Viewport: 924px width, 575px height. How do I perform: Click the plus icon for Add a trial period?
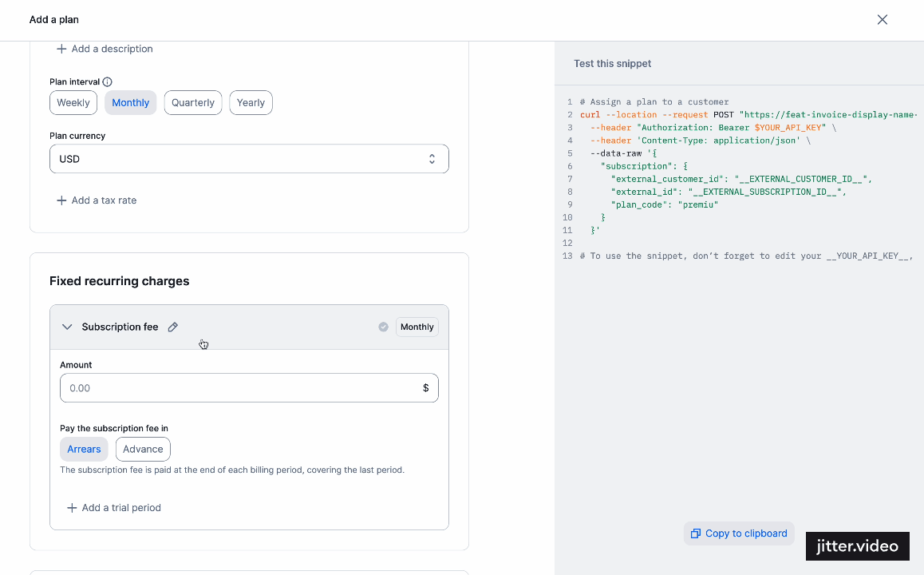pos(72,508)
